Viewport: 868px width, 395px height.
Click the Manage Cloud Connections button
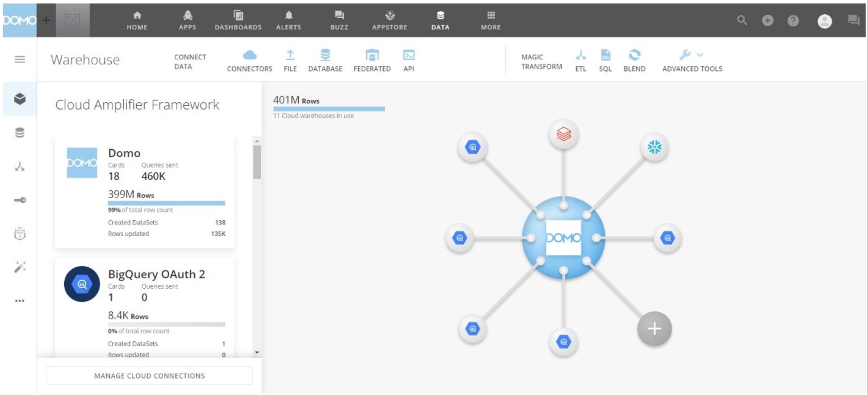[149, 375]
